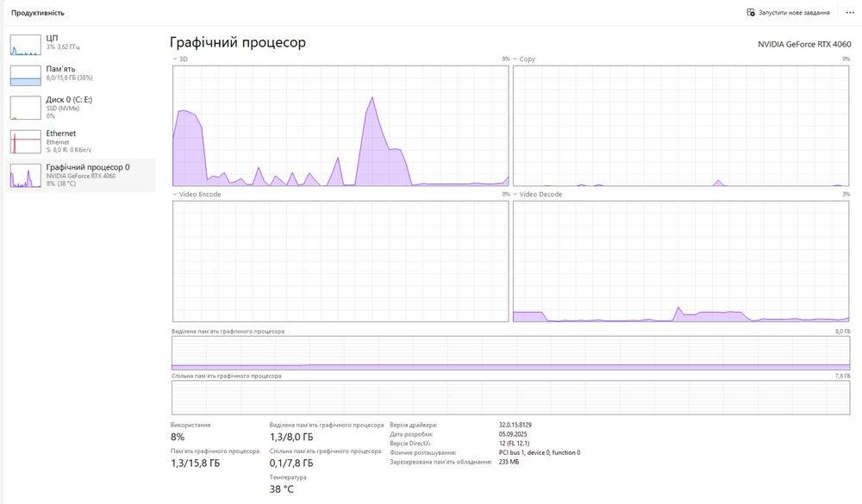
Task: Click the PCI bus 1 location value
Action: [x=540, y=452]
